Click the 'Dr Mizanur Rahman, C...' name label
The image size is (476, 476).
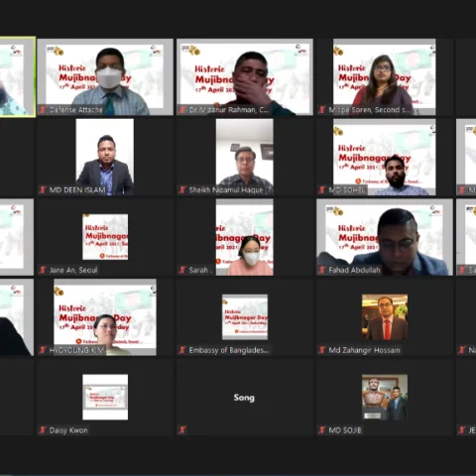(229, 110)
